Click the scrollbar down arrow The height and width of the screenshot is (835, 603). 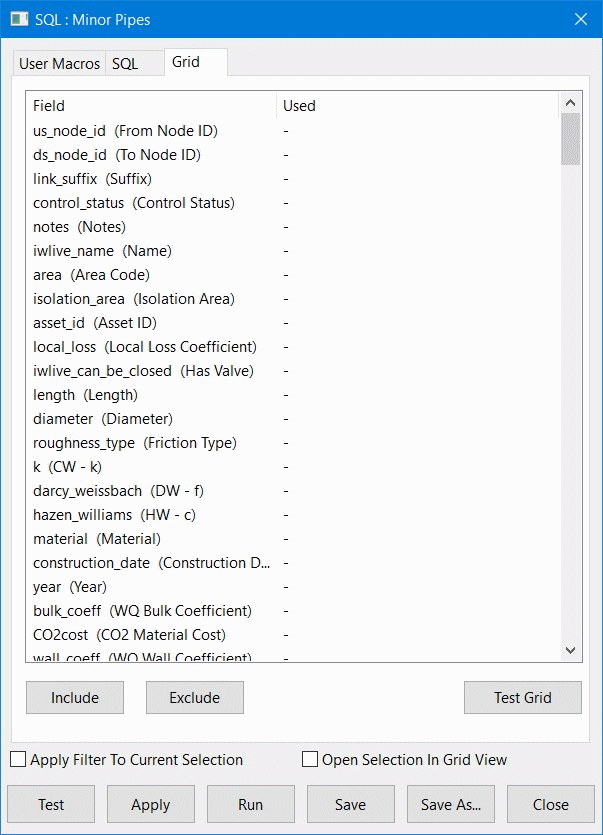click(x=571, y=649)
